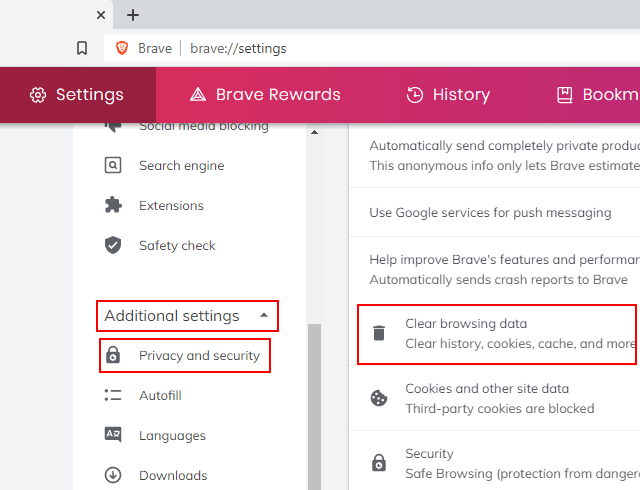Click the Brave shield lion icon
This screenshot has width=640, height=490.
pyautogui.click(x=122, y=48)
